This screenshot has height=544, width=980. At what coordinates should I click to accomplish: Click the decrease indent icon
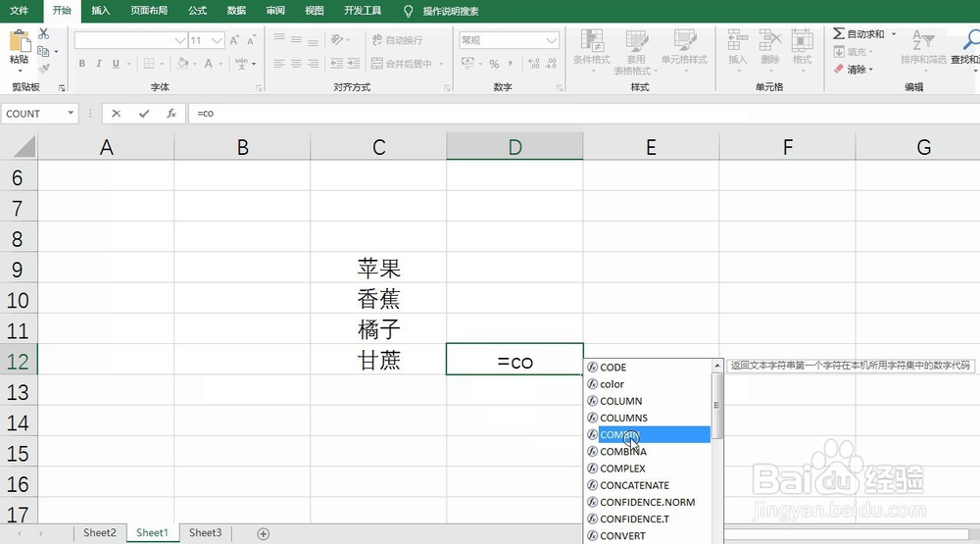tap(337, 63)
